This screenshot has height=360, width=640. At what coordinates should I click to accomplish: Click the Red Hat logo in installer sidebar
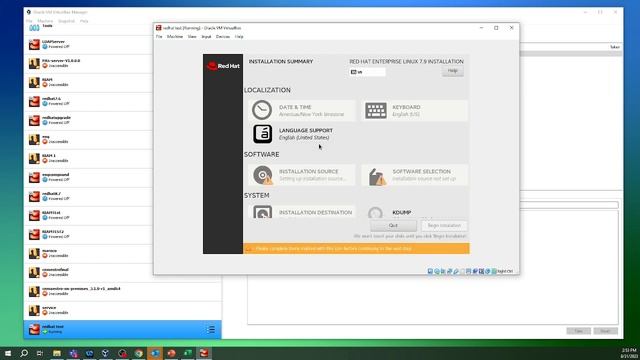[223, 66]
